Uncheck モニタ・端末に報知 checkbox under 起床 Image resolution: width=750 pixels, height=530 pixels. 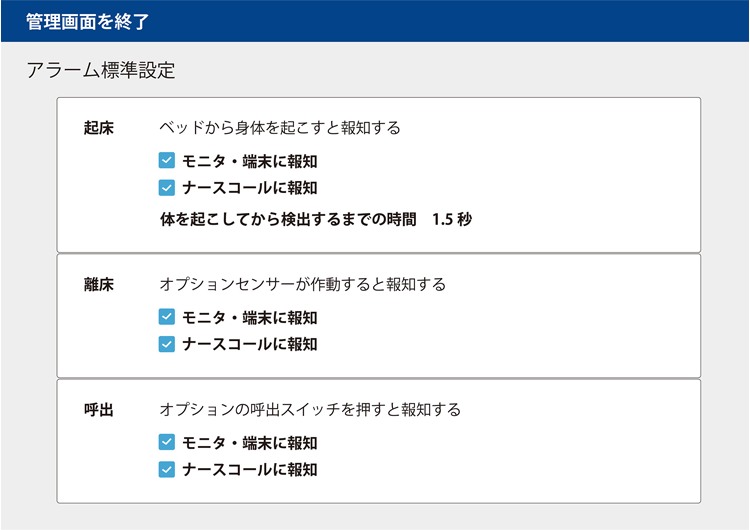(x=167, y=161)
